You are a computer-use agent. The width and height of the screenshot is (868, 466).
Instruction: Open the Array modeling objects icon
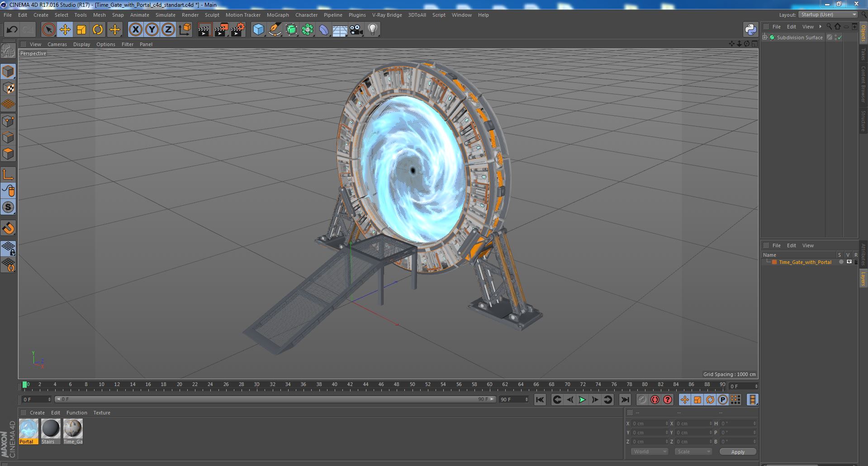308,30
